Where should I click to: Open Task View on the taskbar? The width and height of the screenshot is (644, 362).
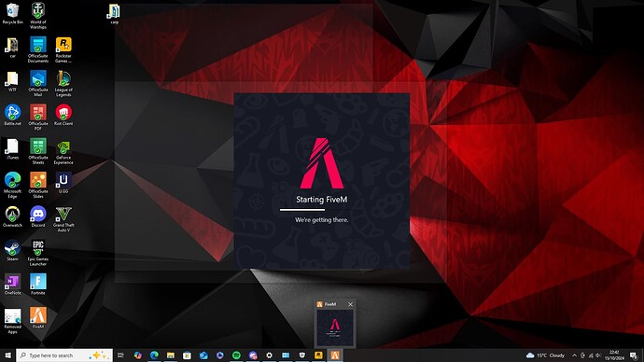pos(120,355)
